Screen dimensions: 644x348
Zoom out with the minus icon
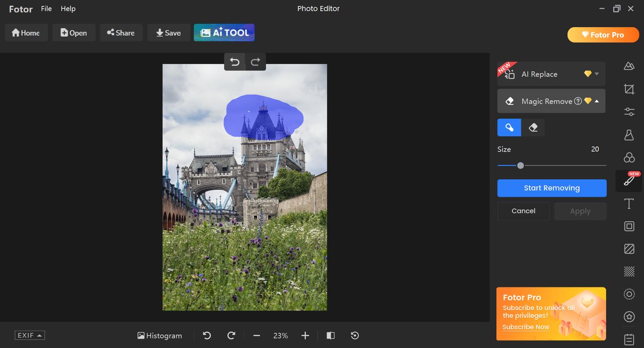tap(257, 335)
